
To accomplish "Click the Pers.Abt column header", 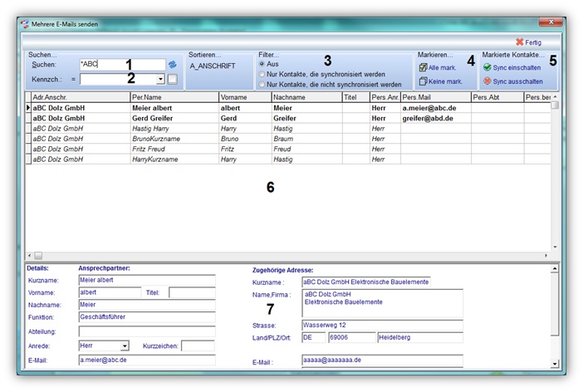I will 497,97.
